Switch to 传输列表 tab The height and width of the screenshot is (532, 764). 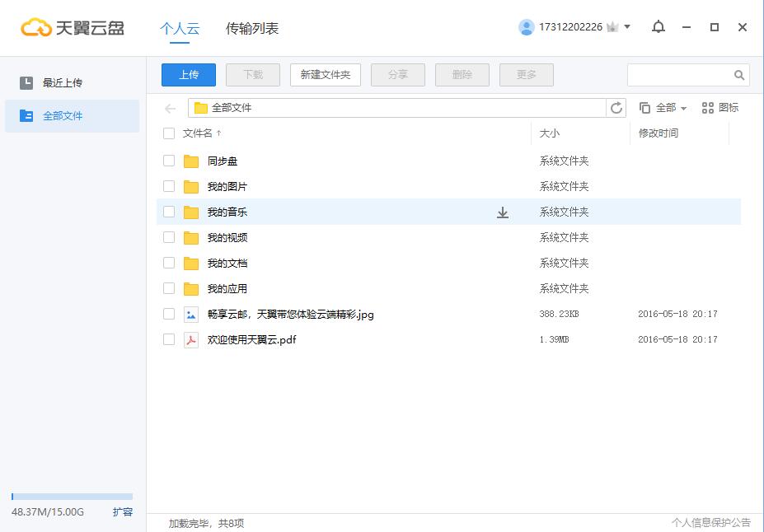click(x=252, y=28)
